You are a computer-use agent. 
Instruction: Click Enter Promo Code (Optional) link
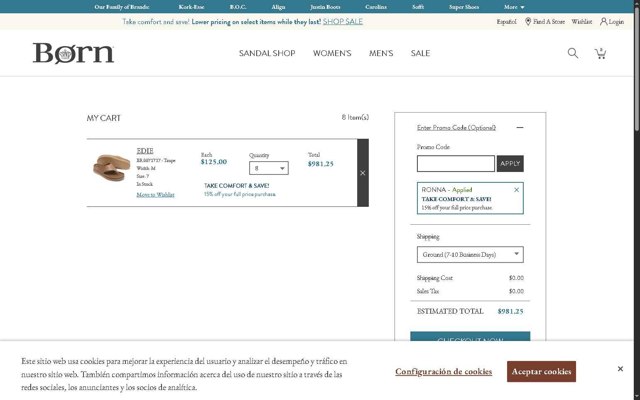coord(456,128)
